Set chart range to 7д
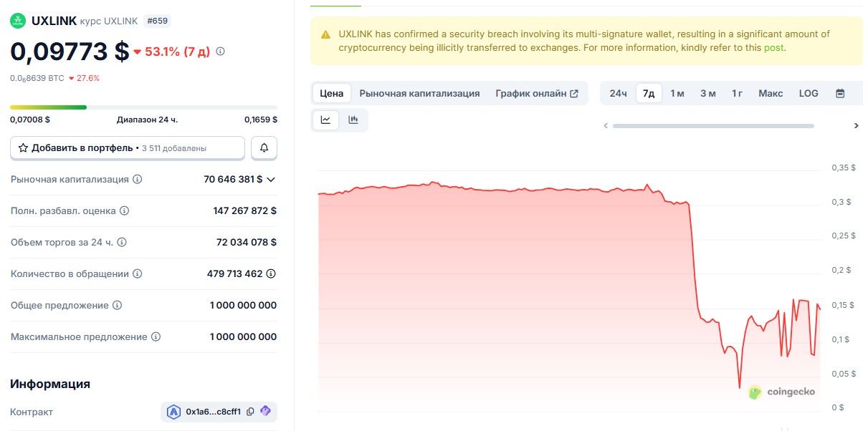Screen dimensions: 868x431 click(649, 93)
